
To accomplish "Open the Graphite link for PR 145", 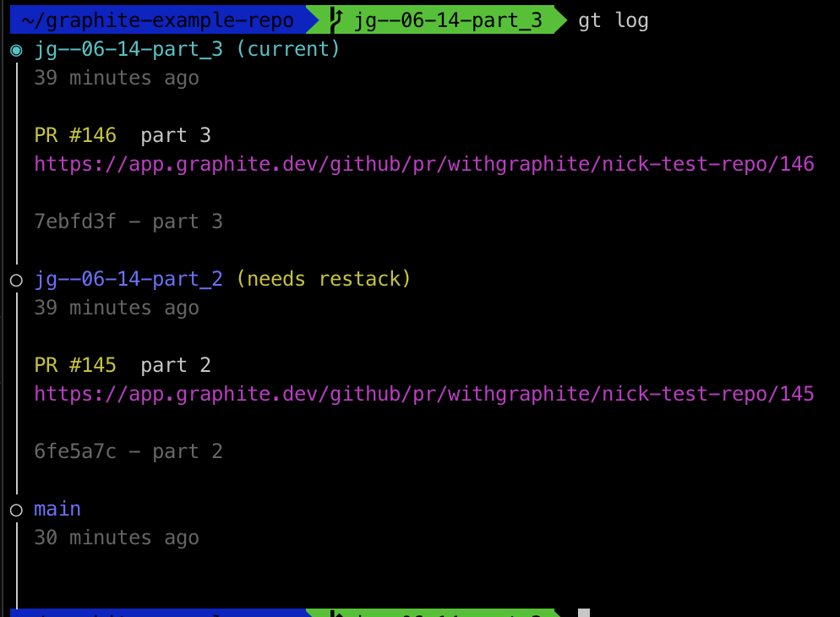I will 424,394.
